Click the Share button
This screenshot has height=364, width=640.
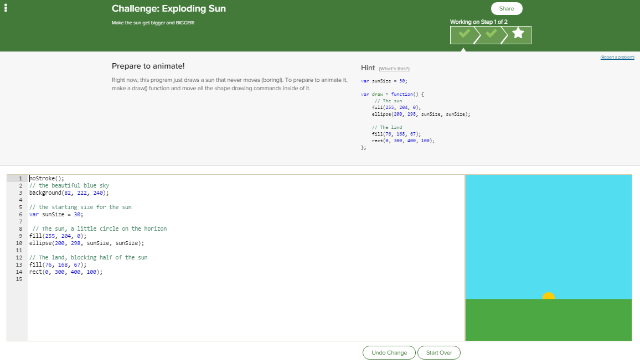click(x=506, y=9)
